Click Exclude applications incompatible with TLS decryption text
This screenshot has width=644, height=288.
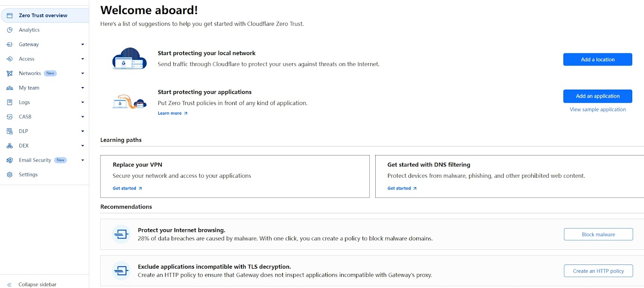coord(215,267)
